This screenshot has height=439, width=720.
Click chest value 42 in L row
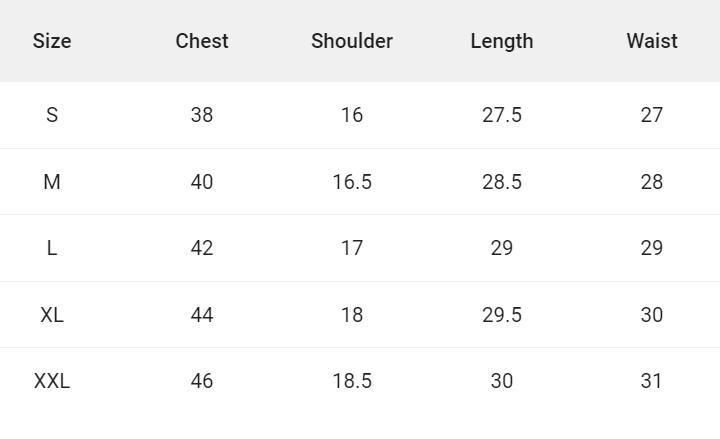pos(202,248)
